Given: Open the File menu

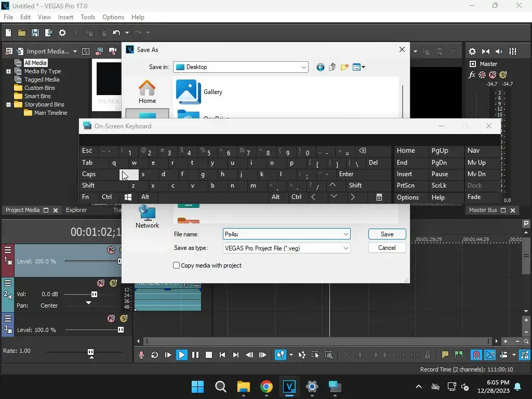Looking at the screenshot, I should [x=8, y=17].
